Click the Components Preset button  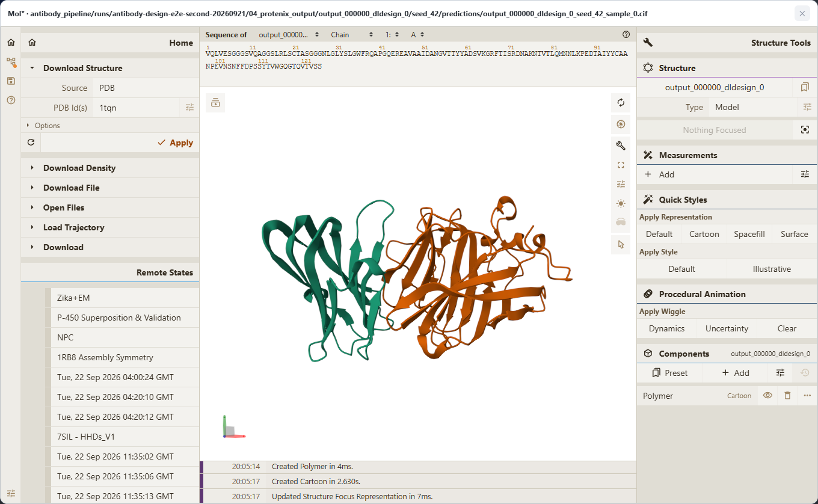click(x=669, y=373)
